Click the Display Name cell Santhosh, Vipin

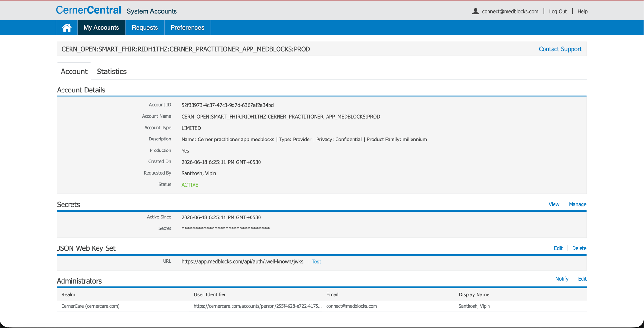pos(474,306)
